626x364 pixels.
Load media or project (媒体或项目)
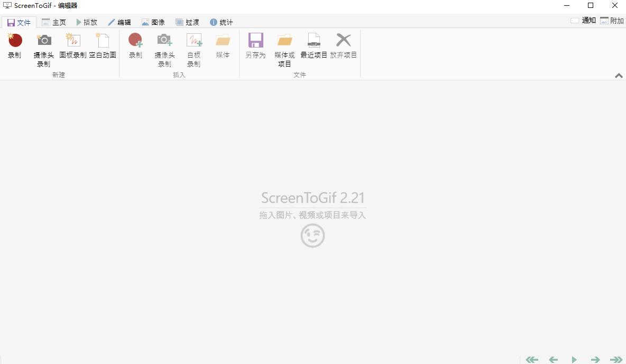[x=284, y=50]
